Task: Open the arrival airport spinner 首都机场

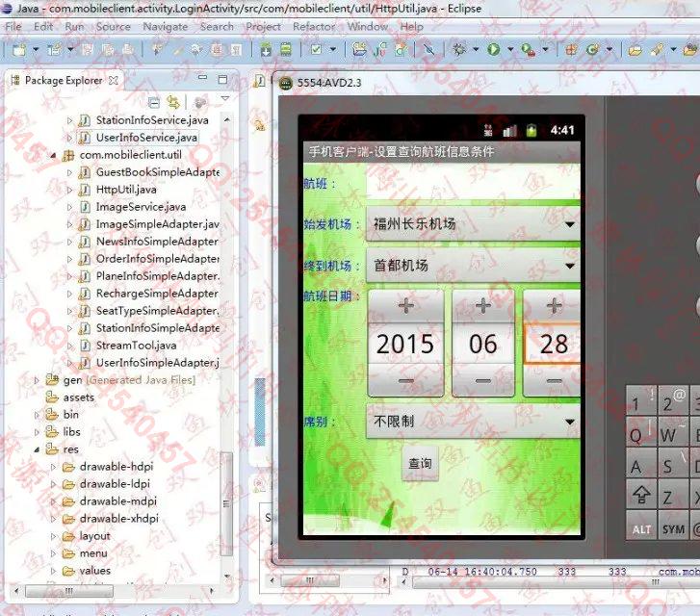Action: [x=473, y=266]
